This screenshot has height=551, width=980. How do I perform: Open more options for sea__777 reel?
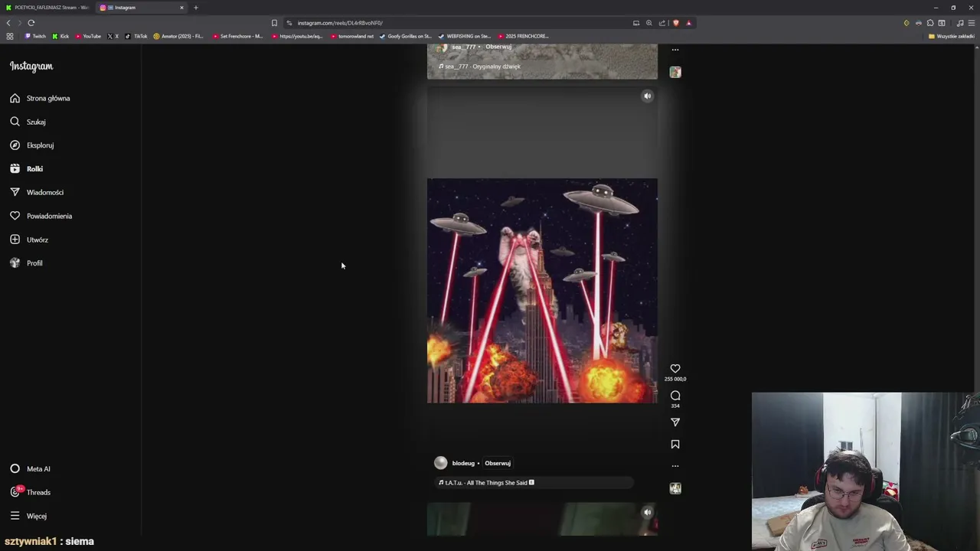(675, 50)
